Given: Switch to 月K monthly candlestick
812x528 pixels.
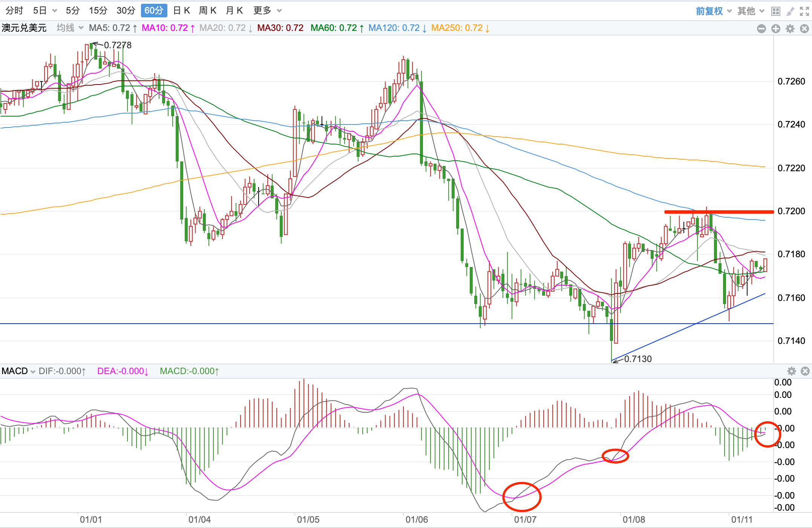Looking at the screenshot, I should point(234,11).
